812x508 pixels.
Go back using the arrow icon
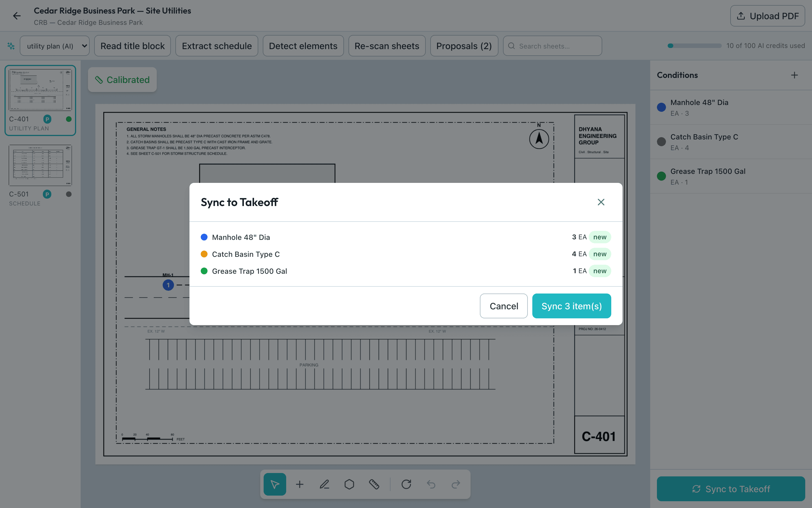(16, 16)
